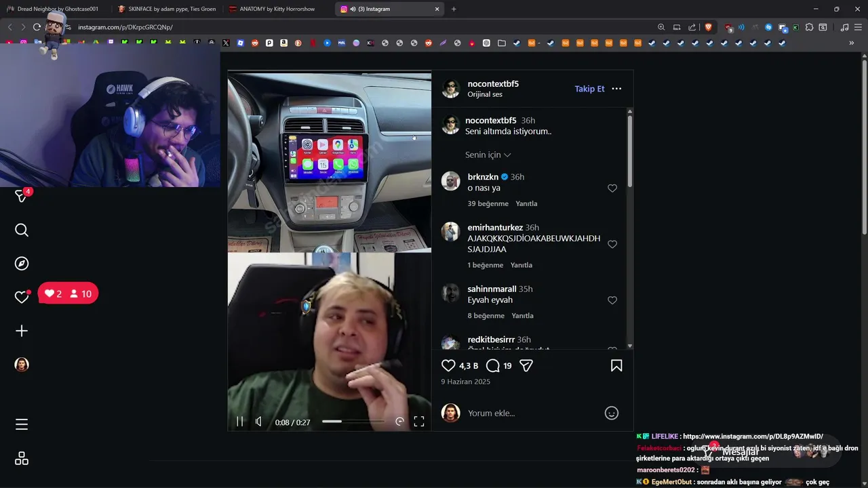
Task: Click the share page icon in address bar
Action: [692, 27]
